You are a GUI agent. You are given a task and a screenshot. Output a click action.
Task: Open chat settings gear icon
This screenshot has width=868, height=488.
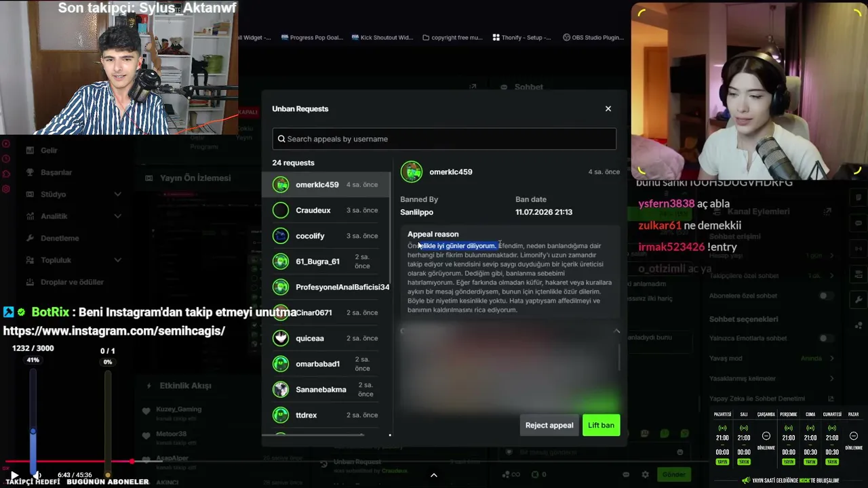(x=645, y=474)
